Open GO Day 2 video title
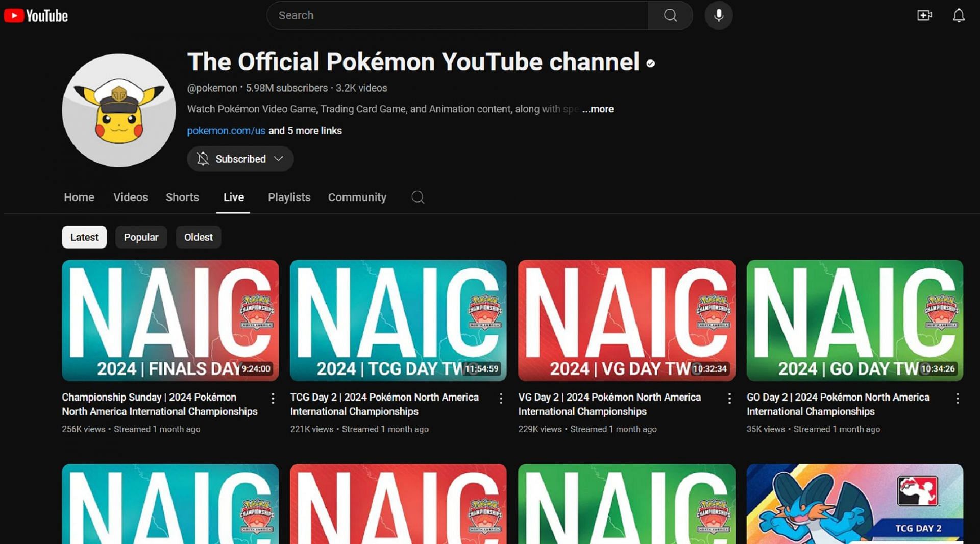This screenshot has height=544, width=980. pos(838,404)
